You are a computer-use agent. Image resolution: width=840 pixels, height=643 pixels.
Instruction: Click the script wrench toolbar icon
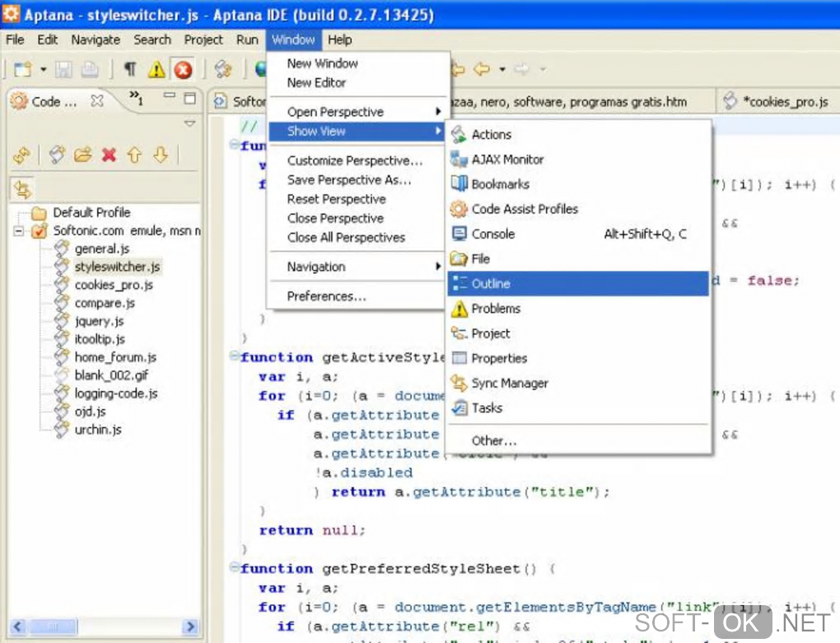(x=223, y=70)
